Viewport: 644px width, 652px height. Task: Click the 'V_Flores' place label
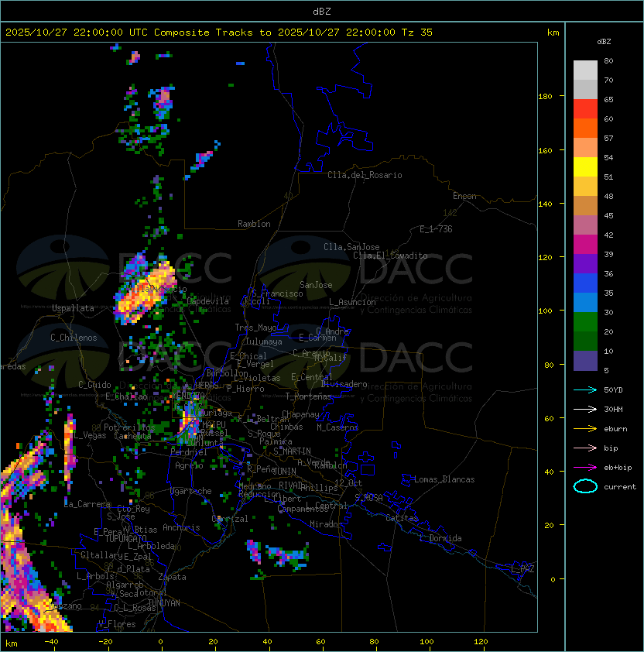(x=117, y=624)
